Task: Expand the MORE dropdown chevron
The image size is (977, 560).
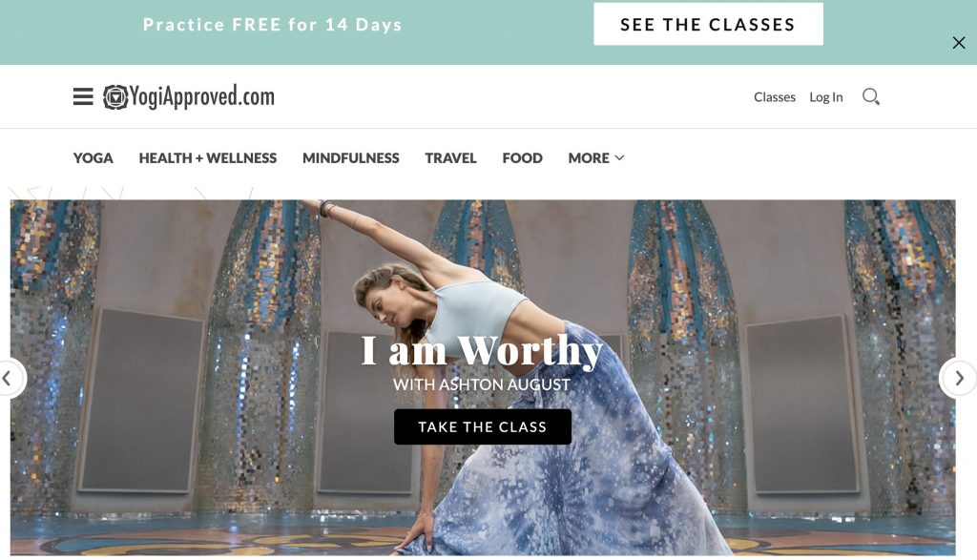Action: pos(619,158)
